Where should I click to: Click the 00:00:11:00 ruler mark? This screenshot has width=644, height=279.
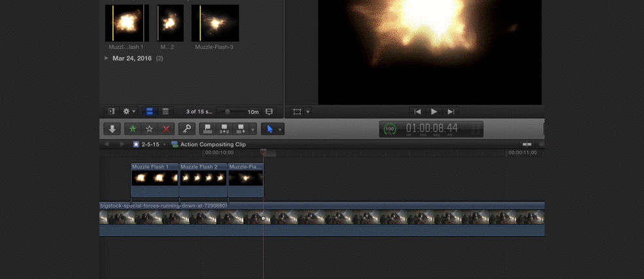(x=522, y=153)
